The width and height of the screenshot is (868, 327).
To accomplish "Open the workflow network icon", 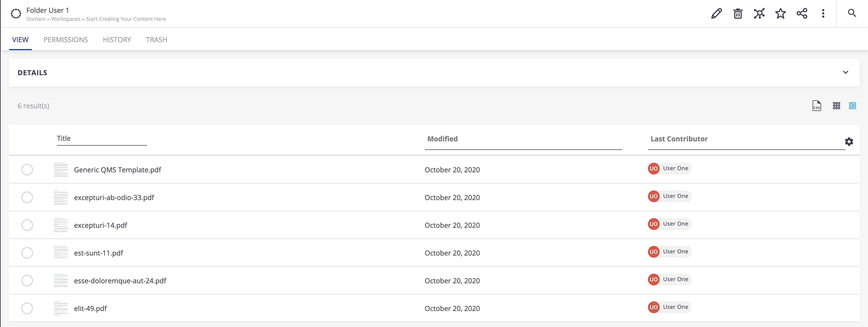I will [759, 14].
